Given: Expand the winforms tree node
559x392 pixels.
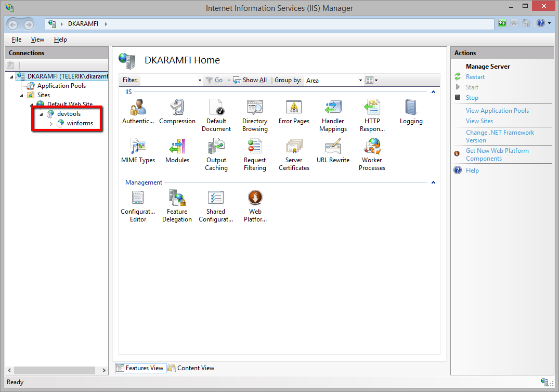Looking at the screenshot, I should [51, 124].
